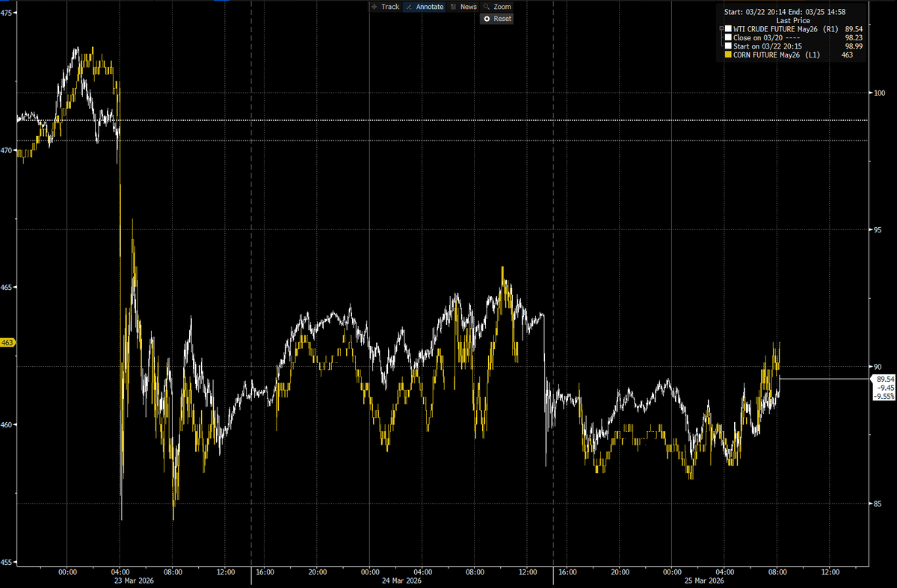Click the News panel icon
The width and height of the screenshot is (897, 588).
click(x=453, y=7)
